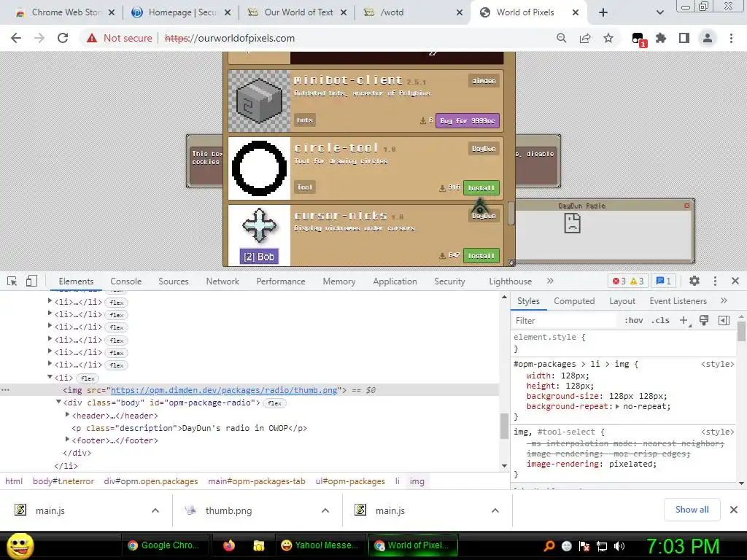Open the Chrome profile avatar

pos(708,38)
